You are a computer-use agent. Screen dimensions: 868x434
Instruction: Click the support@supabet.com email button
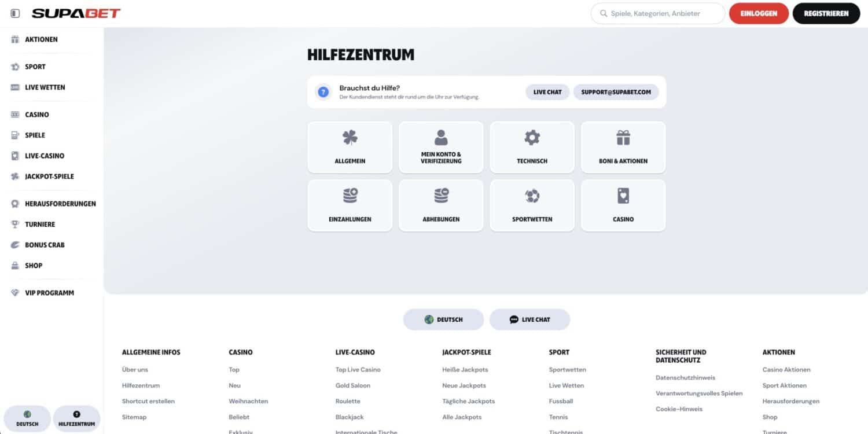click(616, 92)
